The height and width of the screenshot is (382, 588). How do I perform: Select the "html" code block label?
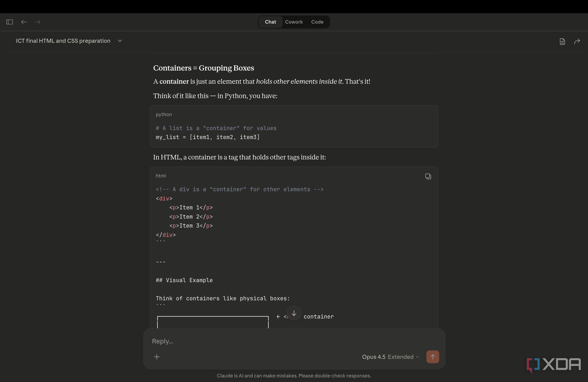tap(161, 176)
